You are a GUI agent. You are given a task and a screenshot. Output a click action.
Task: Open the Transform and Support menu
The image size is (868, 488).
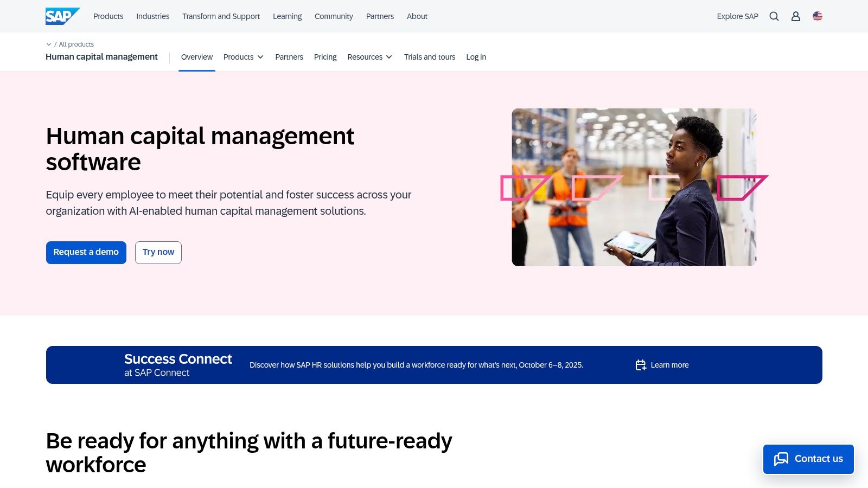click(x=221, y=16)
